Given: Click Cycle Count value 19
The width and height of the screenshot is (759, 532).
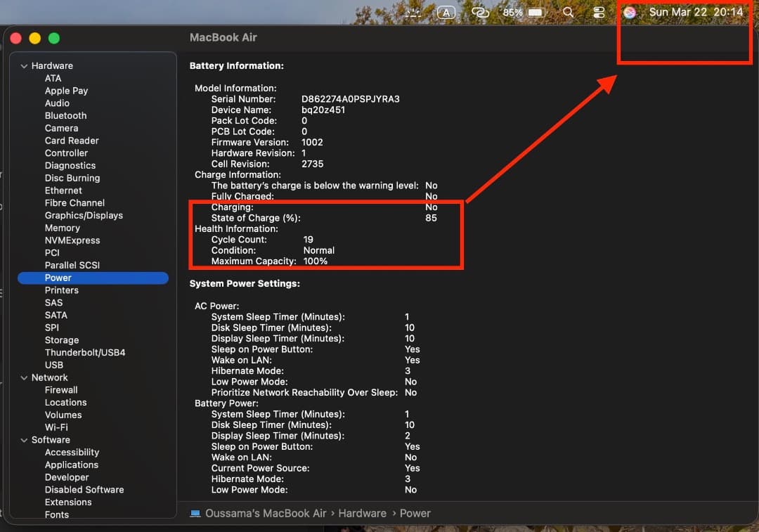Looking at the screenshot, I should pos(309,240).
